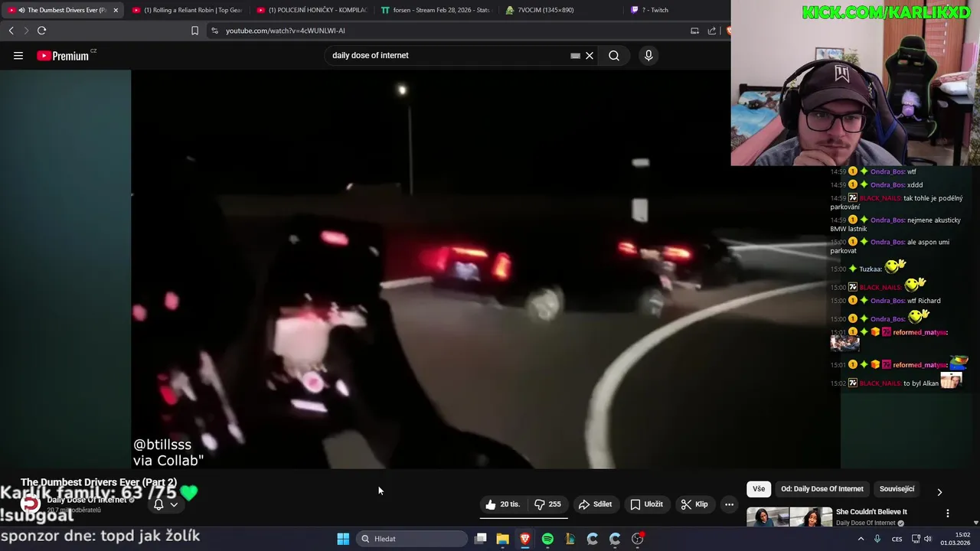Click the browser address bar URL
980x551 pixels.
(x=286, y=31)
